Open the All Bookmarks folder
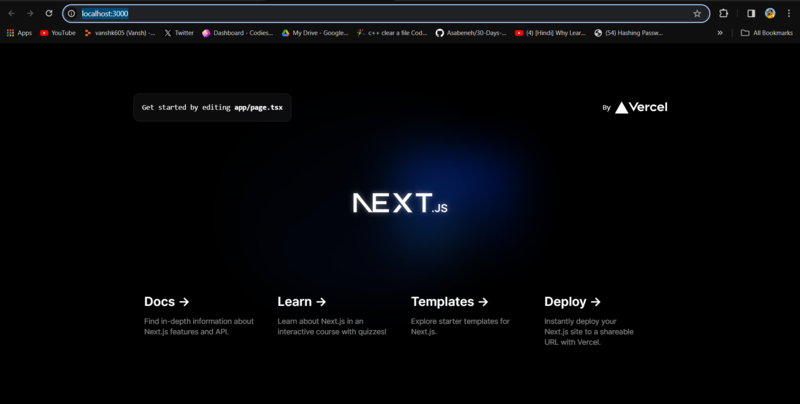This screenshot has width=800, height=404. 767,33
